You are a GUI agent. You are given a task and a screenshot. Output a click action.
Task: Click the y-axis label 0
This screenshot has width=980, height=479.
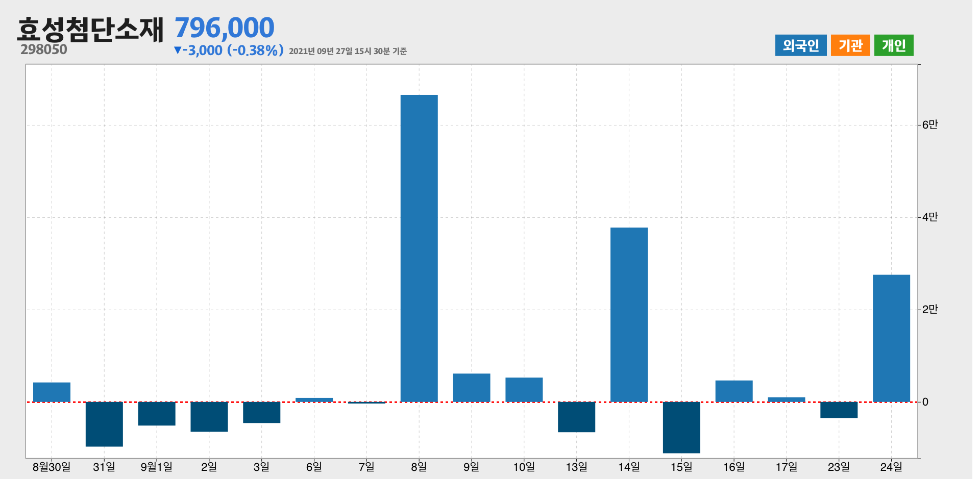tap(925, 402)
